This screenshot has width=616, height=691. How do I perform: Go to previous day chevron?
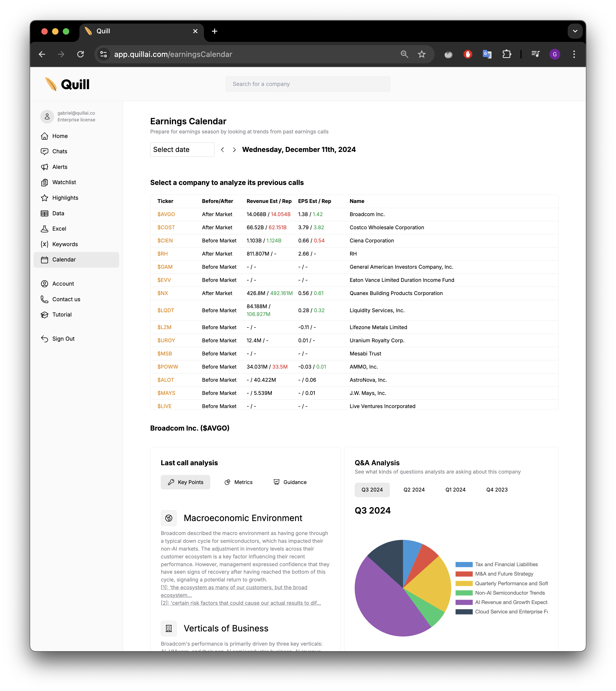pos(222,150)
